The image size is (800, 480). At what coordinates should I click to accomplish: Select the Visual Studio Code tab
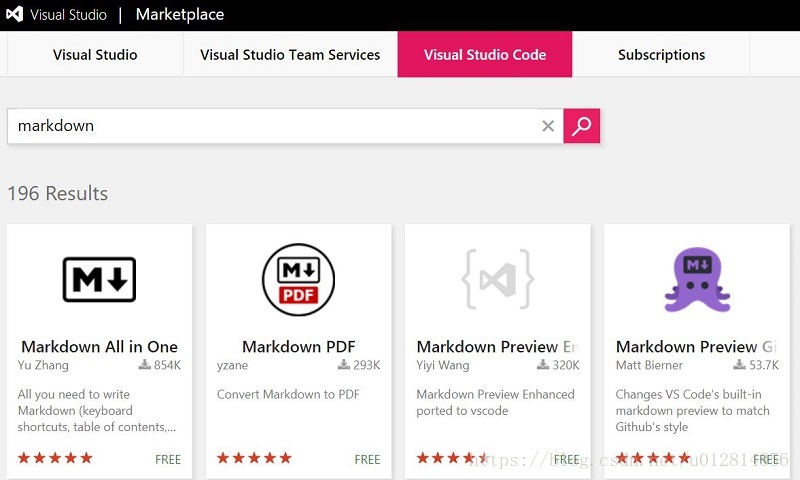tap(485, 55)
